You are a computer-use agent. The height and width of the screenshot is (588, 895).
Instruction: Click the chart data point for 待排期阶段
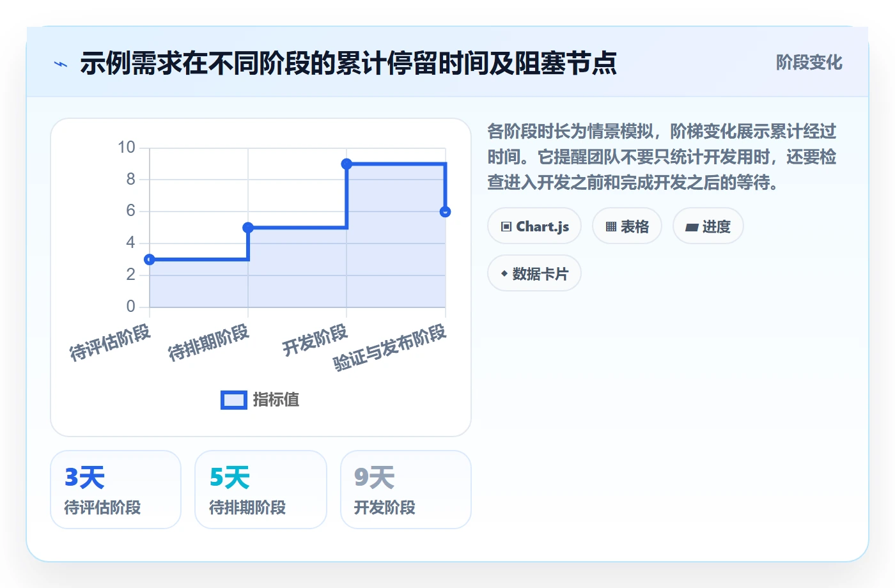[x=248, y=228]
